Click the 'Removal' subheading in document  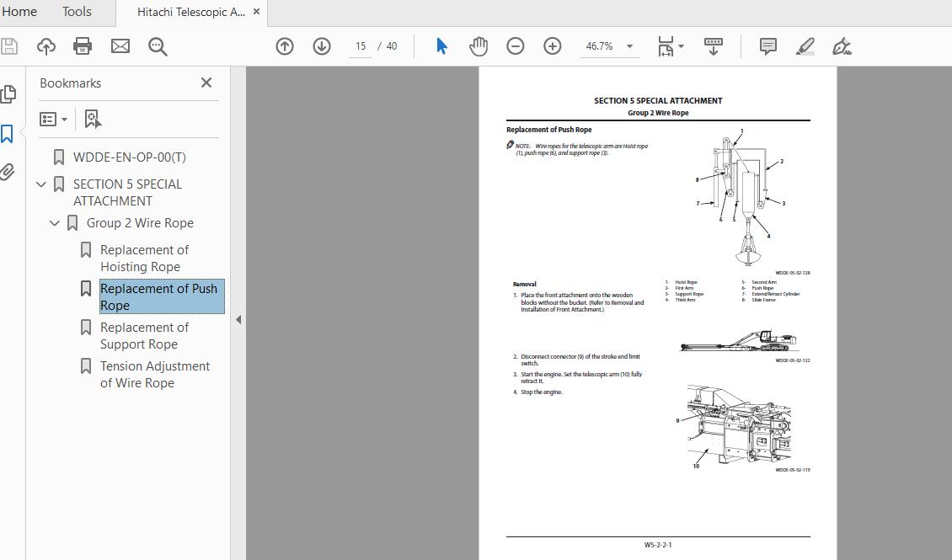pos(525,284)
